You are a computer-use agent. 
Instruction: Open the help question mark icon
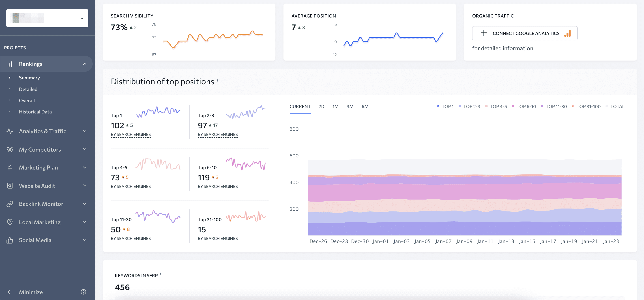84,292
